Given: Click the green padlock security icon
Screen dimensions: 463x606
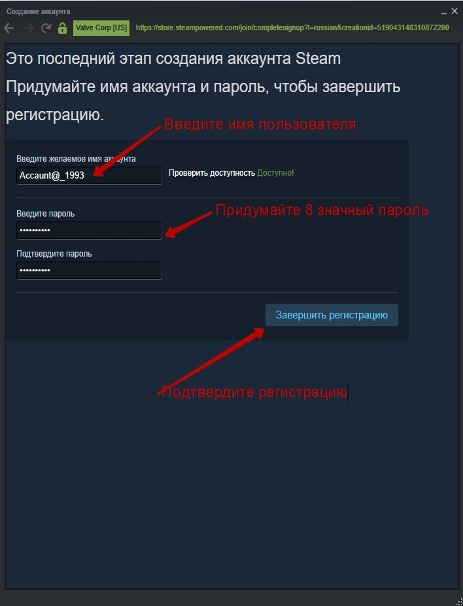Looking at the screenshot, I should (x=62, y=28).
